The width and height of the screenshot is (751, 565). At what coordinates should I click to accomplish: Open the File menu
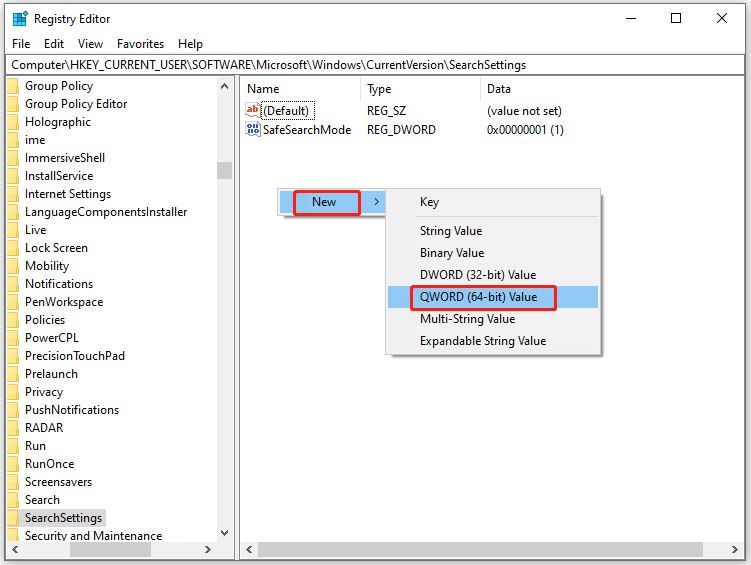(21, 44)
